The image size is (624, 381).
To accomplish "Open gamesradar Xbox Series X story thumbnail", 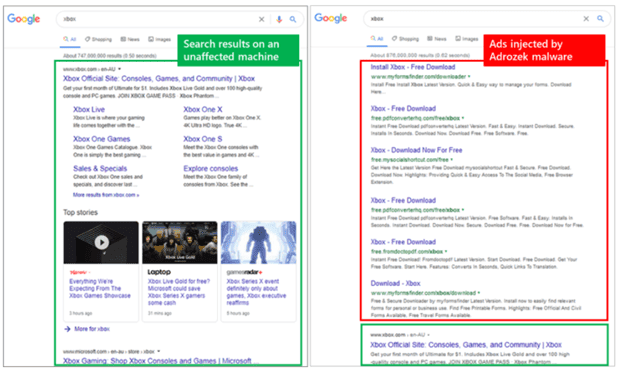I will pos(259,242).
